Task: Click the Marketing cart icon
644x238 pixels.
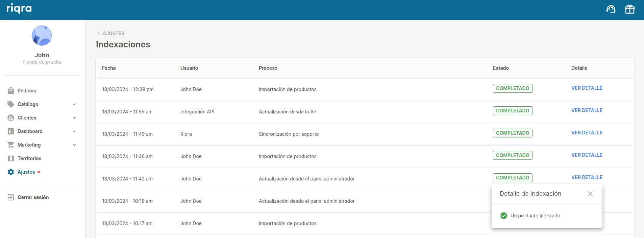Action: point(11,145)
